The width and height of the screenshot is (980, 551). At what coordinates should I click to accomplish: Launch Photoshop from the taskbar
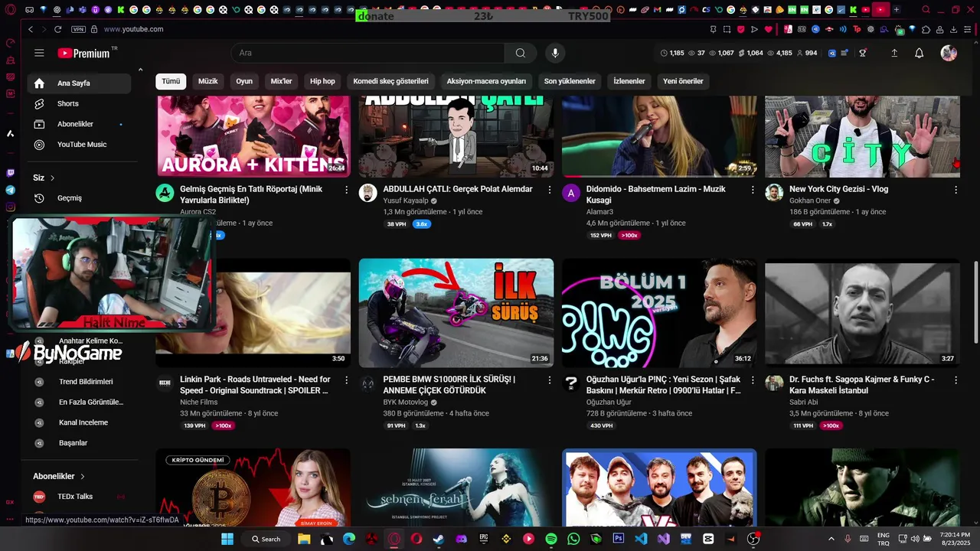(x=618, y=539)
